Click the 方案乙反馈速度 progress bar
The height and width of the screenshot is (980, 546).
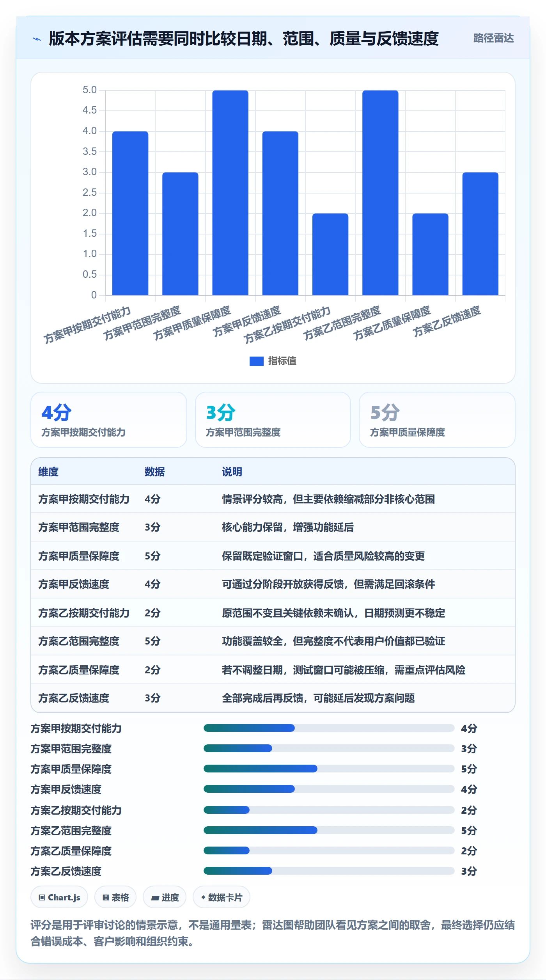point(329,871)
